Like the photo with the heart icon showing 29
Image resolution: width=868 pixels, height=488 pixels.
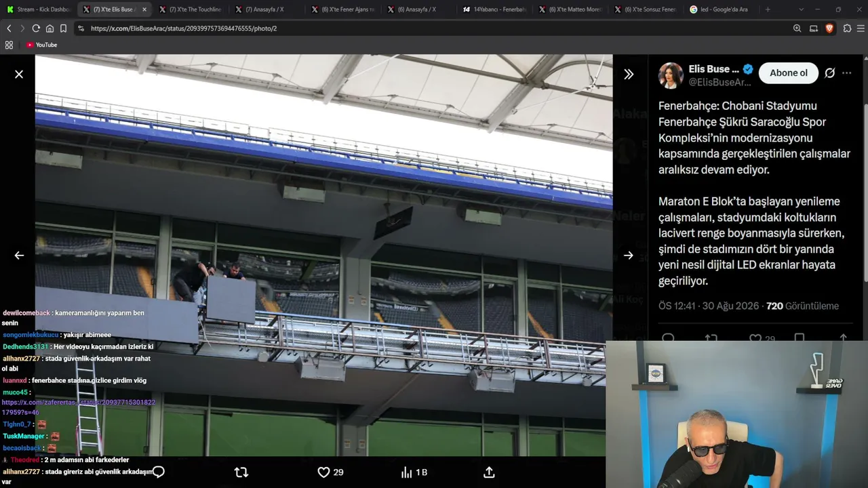click(331, 472)
